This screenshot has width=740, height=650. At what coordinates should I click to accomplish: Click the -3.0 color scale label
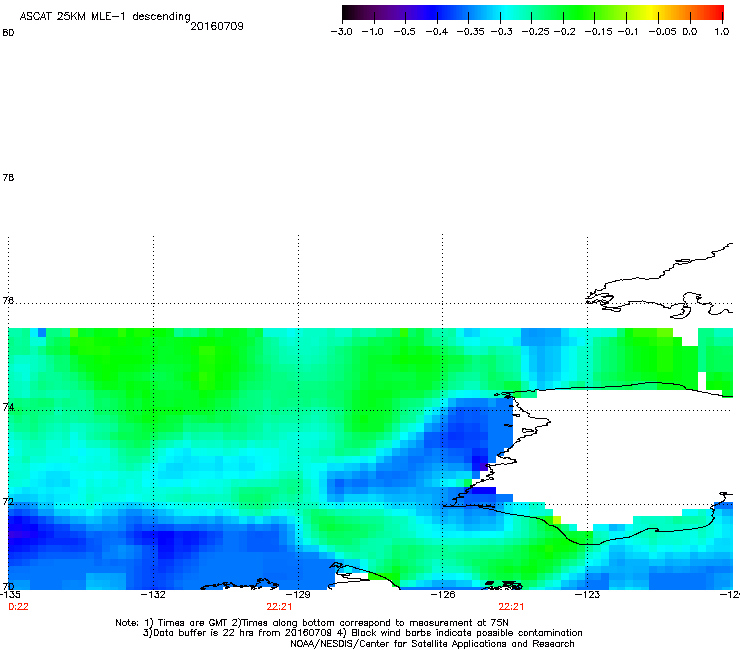(x=342, y=32)
